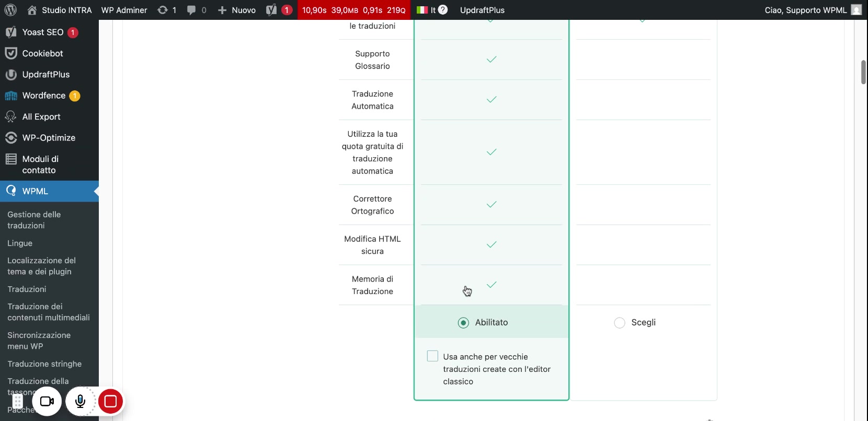Open the comments bubble icon

(x=192, y=10)
